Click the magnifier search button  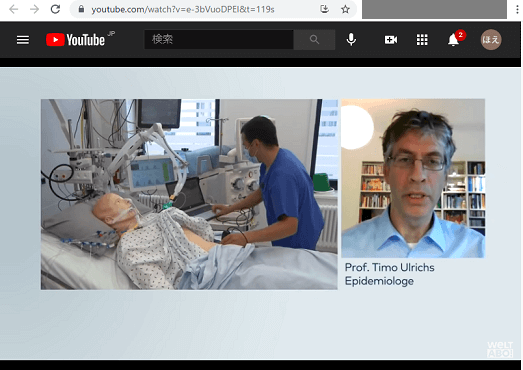coord(314,40)
